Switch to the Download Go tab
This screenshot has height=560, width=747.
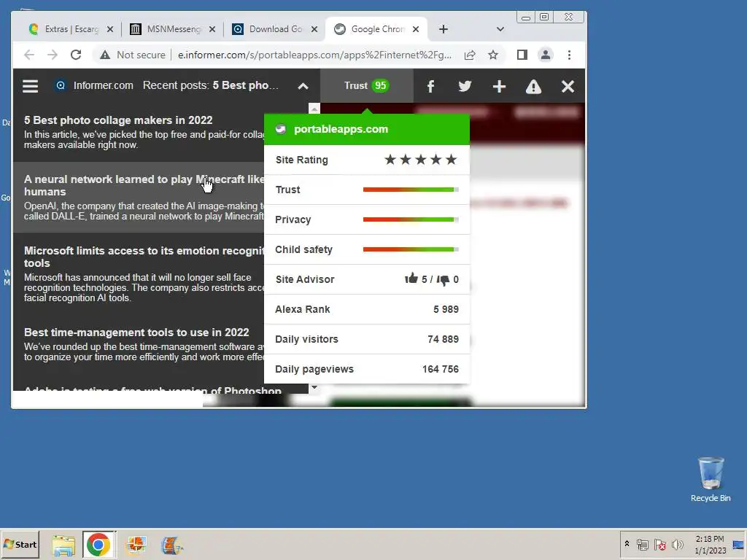point(275,29)
